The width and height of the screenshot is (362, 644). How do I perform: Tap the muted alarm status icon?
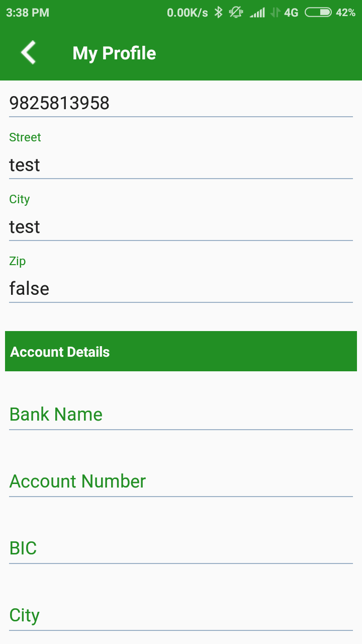point(236,13)
